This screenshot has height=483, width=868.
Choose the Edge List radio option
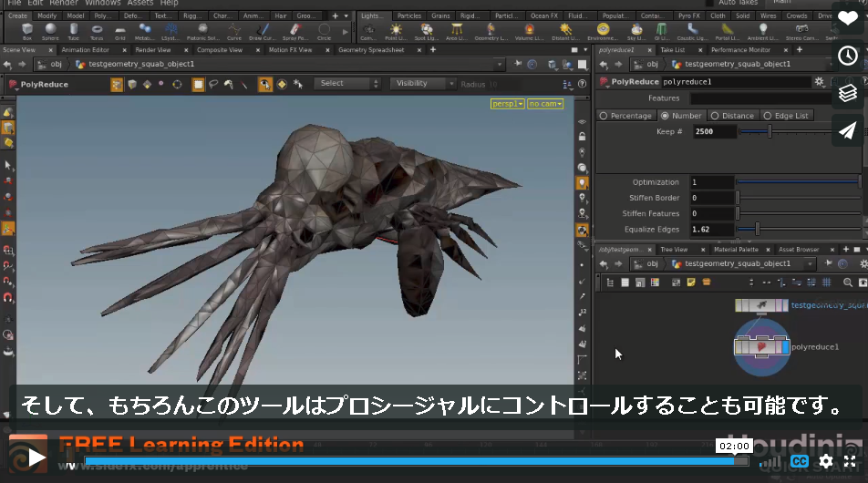coord(786,116)
